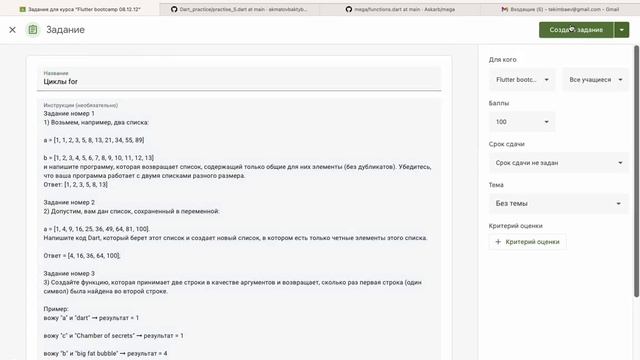This screenshot has height=360, width=640.
Task: Click the Название field with Циклы for
Action: [x=239, y=79]
